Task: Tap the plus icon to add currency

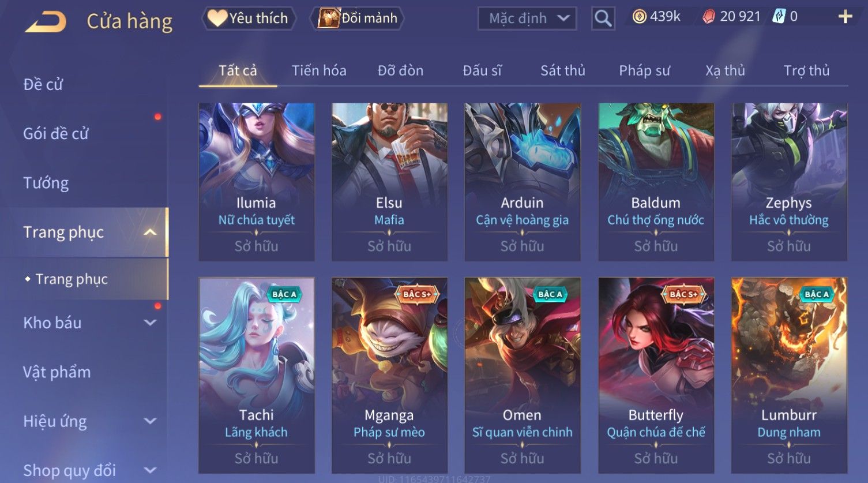Action: (x=845, y=17)
